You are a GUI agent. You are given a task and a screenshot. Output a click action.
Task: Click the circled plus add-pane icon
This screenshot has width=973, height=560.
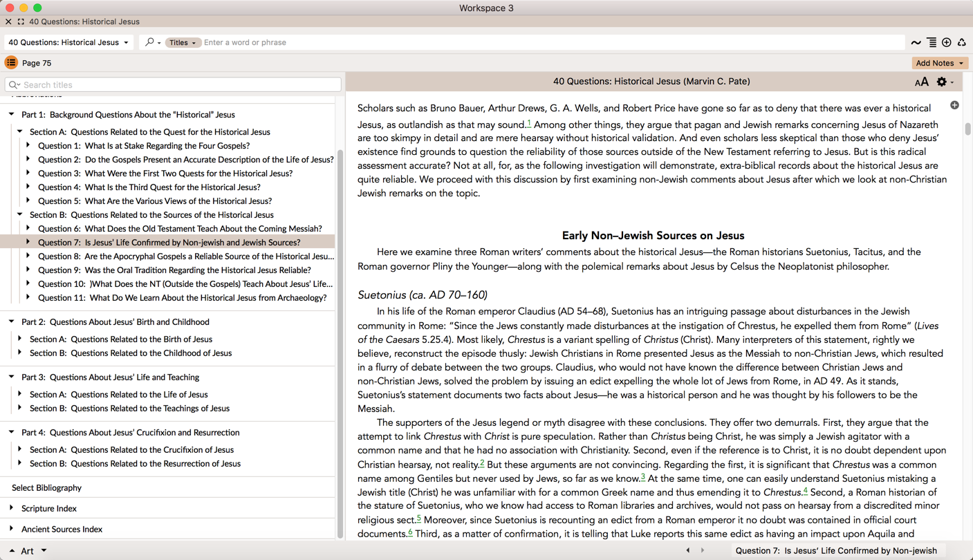tap(947, 43)
